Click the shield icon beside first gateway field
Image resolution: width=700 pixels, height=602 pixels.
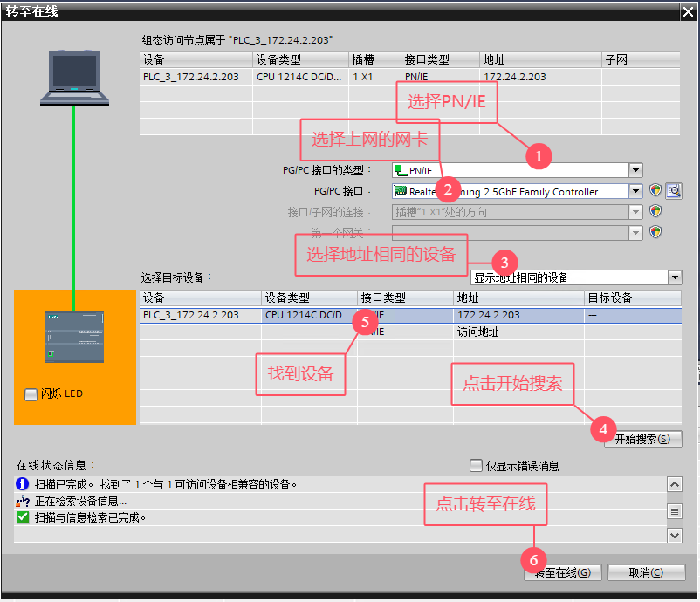655,232
